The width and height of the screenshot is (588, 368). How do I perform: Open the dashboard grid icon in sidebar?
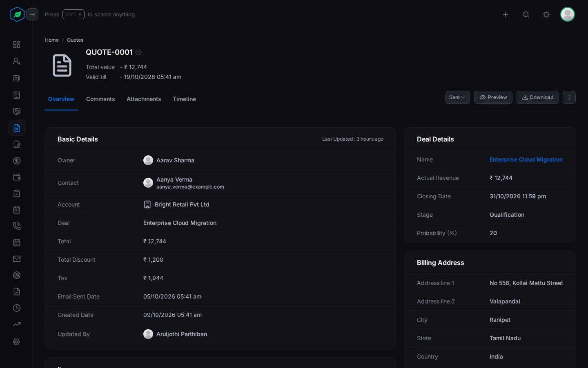click(17, 45)
